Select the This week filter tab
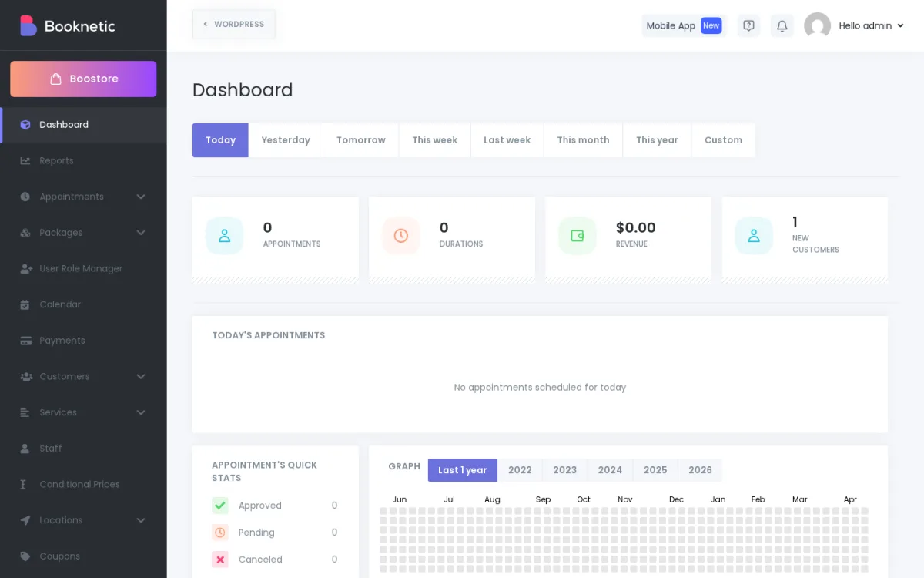 [435, 140]
